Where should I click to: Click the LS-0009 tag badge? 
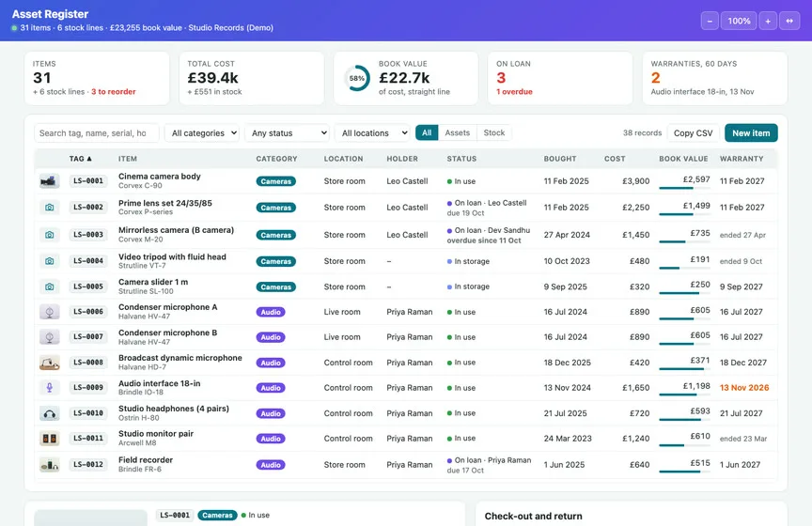click(88, 387)
